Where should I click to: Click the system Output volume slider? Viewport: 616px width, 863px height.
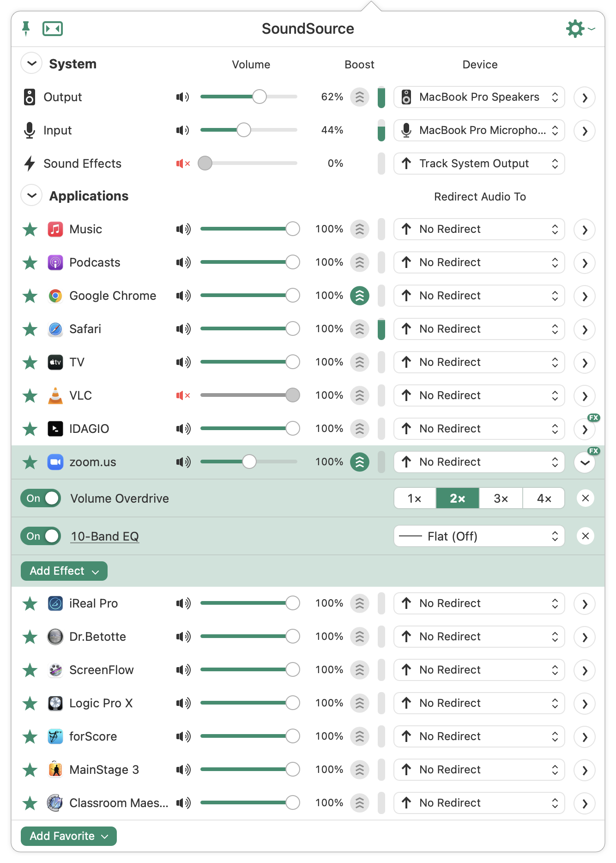[249, 97]
